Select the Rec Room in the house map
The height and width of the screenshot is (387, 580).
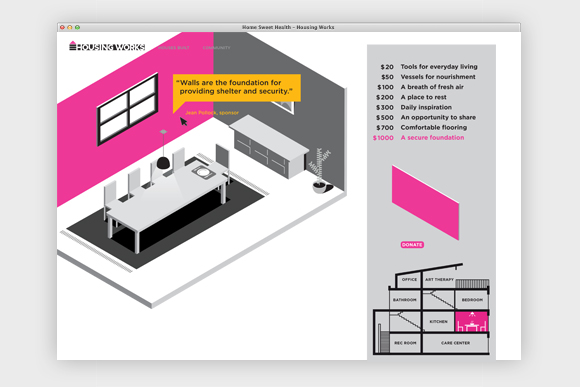coord(405,343)
